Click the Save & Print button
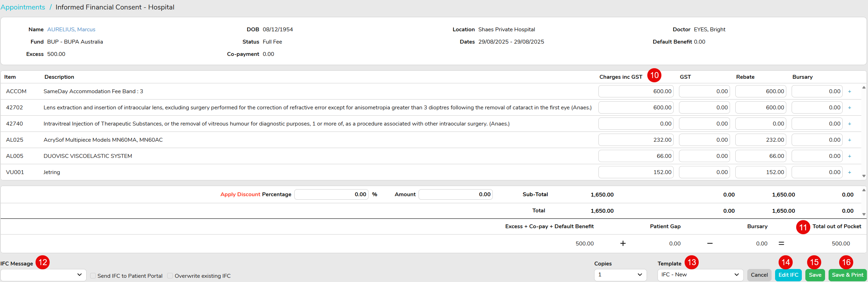The image size is (868, 282). 847,275
